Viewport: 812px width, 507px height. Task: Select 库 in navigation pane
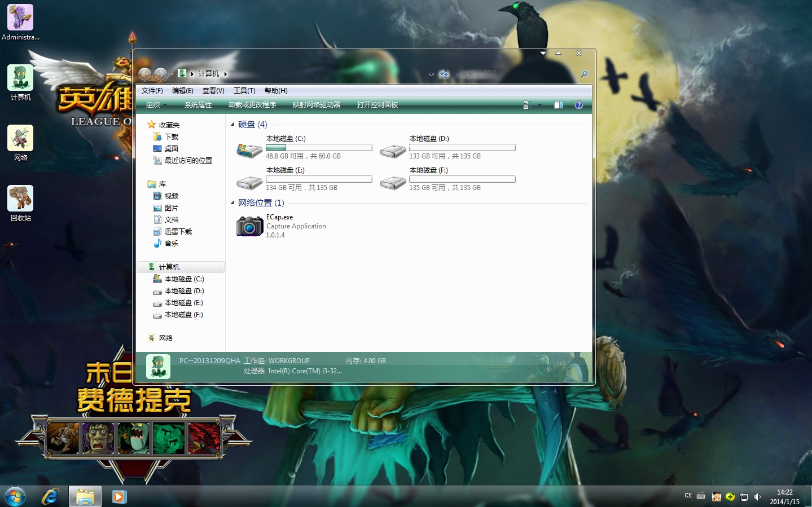[156, 184]
